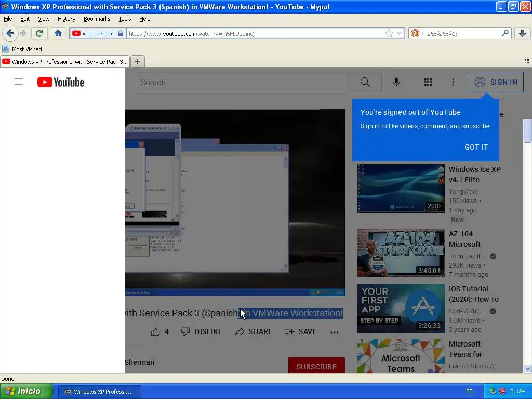The image size is (532, 399).
Task: Dismiss the popup with GOT IT
Action: pos(476,147)
